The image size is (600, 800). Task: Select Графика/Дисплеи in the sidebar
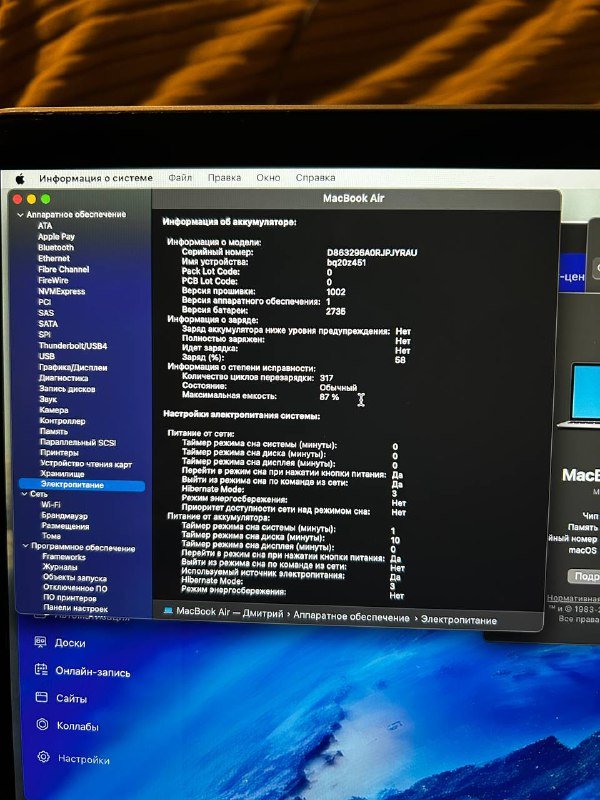click(73, 367)
